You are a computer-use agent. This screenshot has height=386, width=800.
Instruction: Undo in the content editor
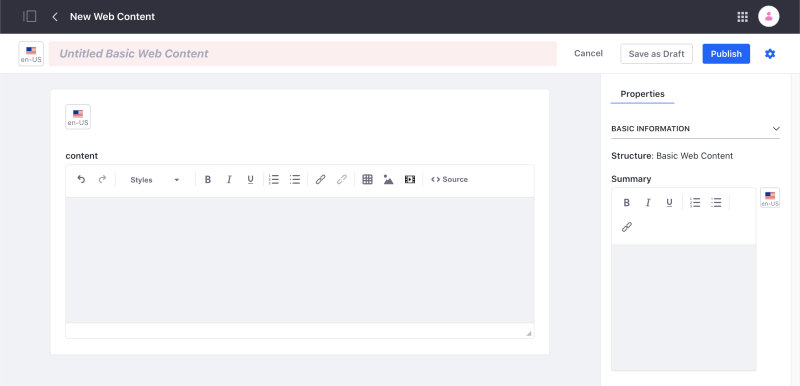pyautogui.click(x=81, y=179)
